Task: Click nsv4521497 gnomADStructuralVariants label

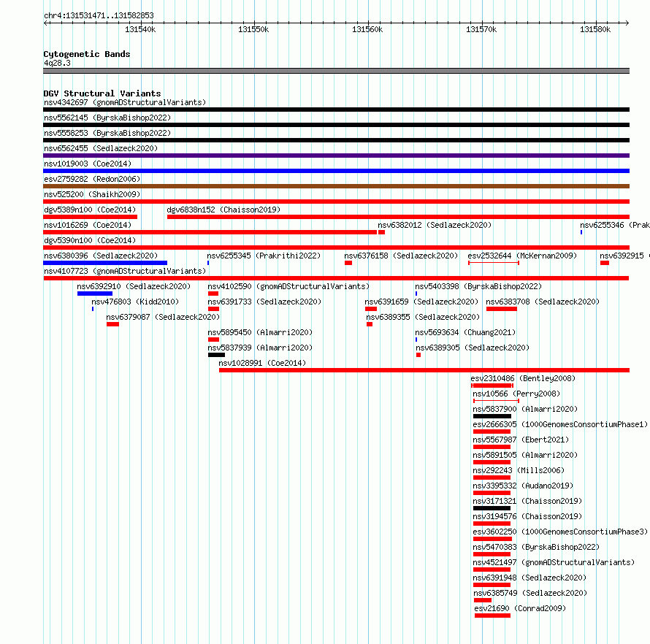Action: click(554, 562)
